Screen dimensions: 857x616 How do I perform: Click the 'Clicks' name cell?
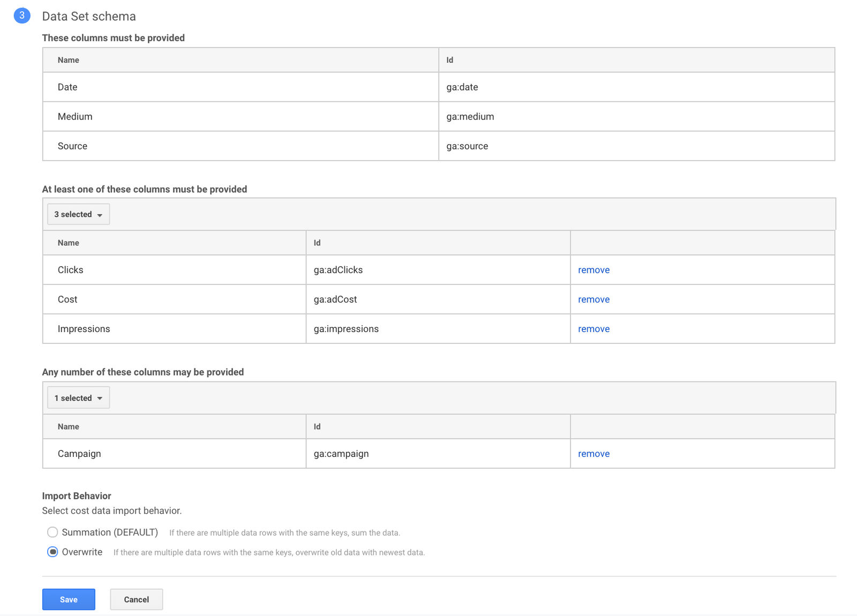[x=175, y=270]
